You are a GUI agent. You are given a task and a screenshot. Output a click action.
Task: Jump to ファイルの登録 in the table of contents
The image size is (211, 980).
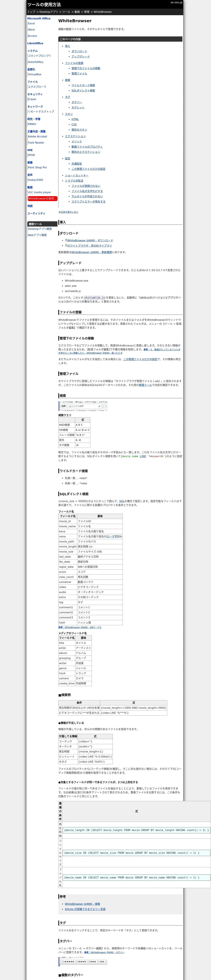click(x=74, y=63)
